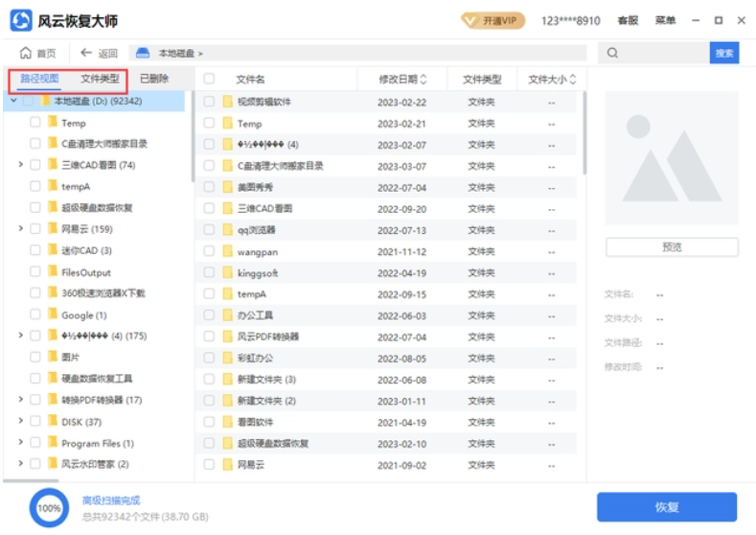The width and height of the screenshot is (756, 535).
Task: Click folder icon of 视频剪辑软件 row
Action: point(228,102)
